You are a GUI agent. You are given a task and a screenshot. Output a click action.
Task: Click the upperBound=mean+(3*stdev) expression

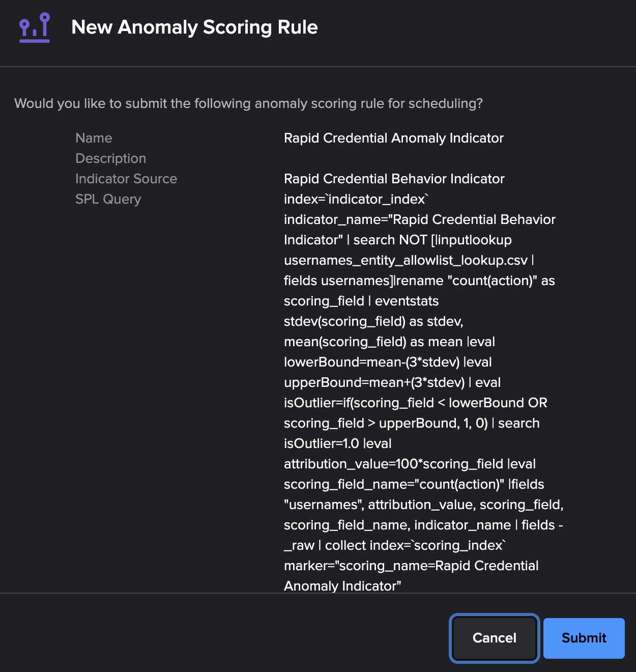pos(374,382)
